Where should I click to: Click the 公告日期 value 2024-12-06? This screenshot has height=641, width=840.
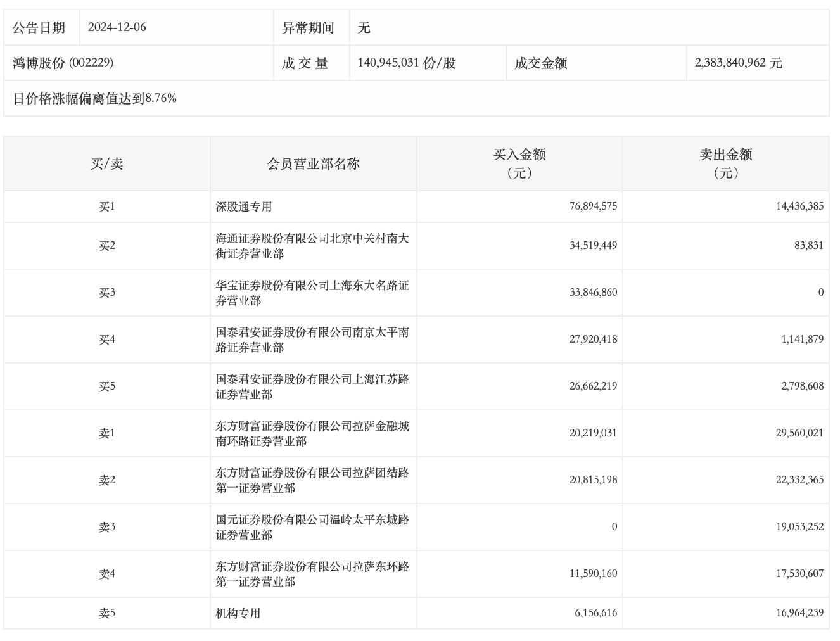(x=117, y=27)
